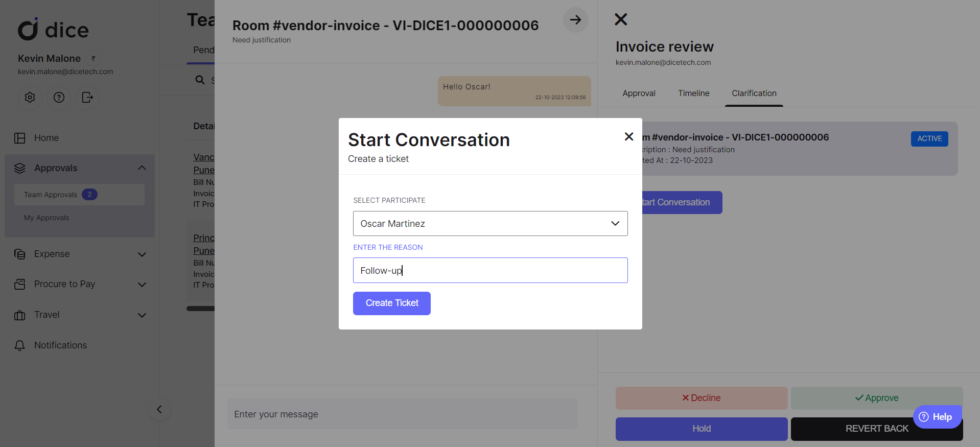Click the logout icon in sidebar

coord(88,97)
